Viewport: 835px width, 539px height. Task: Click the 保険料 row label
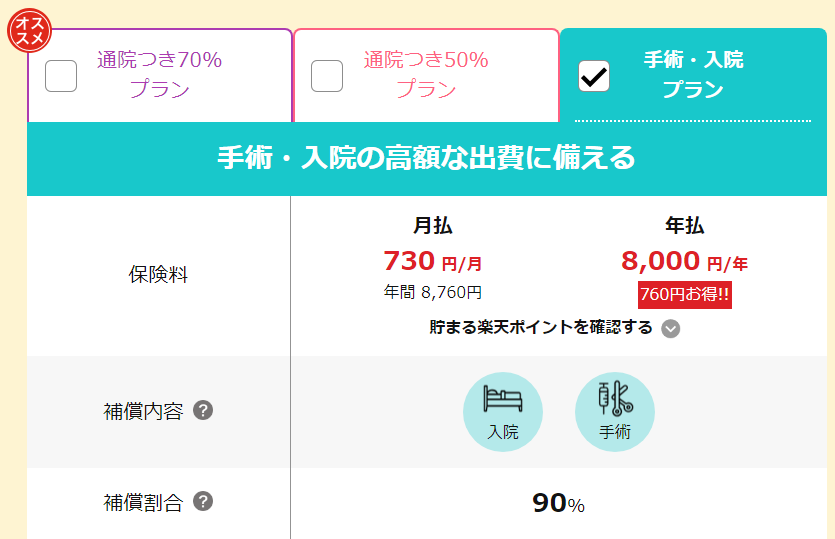[x=158, y=275]
